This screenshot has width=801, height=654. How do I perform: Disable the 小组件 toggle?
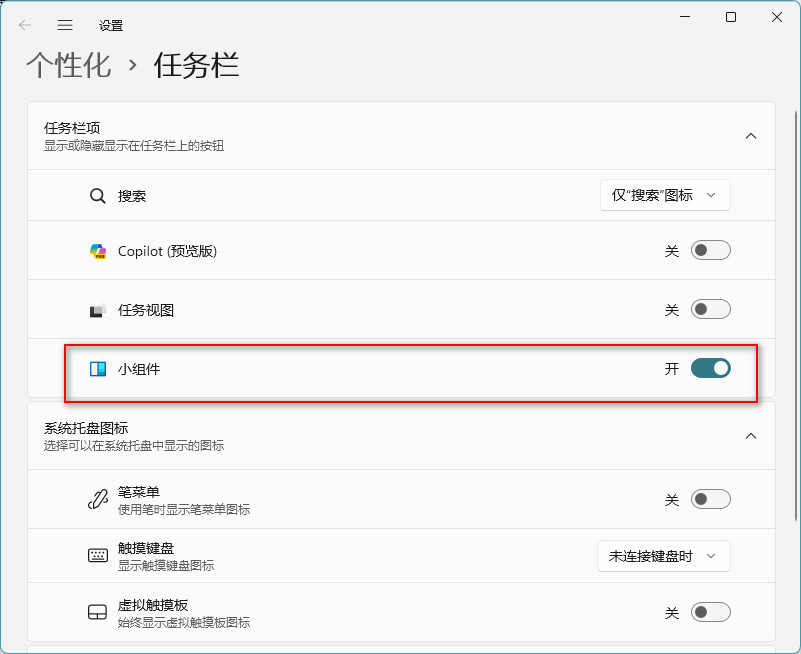710,368
